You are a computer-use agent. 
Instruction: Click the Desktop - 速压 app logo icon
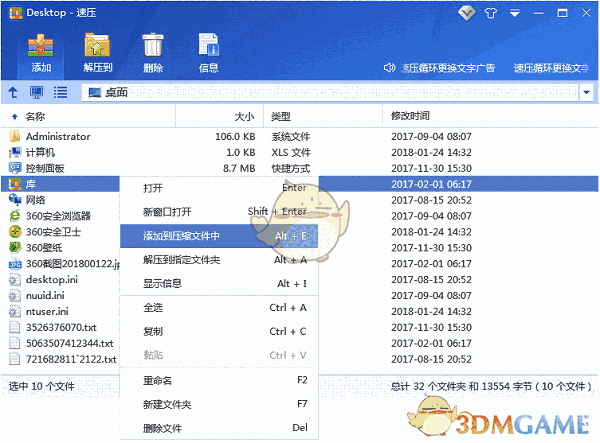click(x=16, y=13)
